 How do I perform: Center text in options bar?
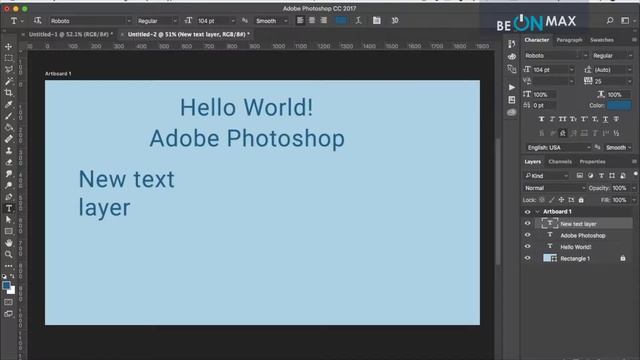click(312, 20)
